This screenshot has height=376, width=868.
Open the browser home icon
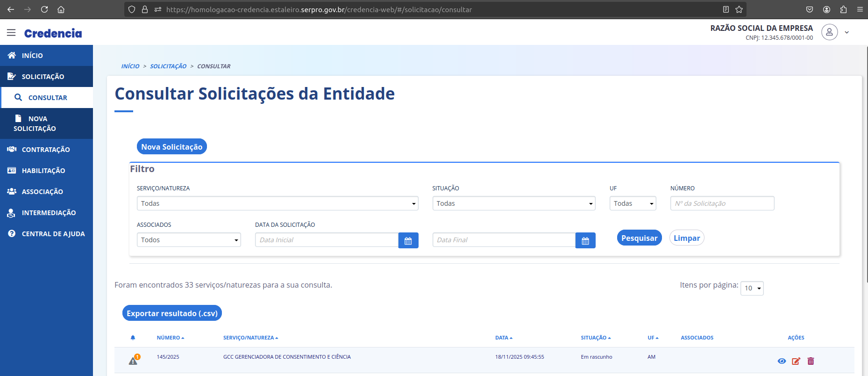click(61, 9)
